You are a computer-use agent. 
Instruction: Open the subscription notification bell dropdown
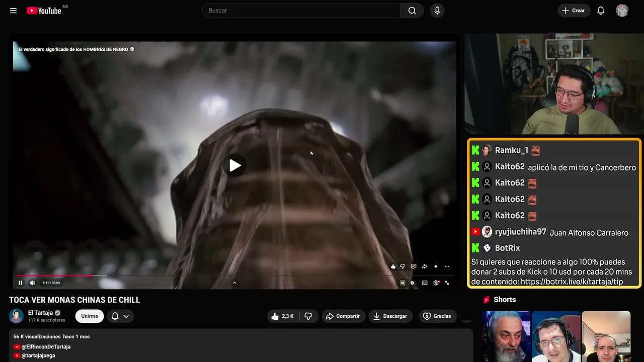click(120, 316)
